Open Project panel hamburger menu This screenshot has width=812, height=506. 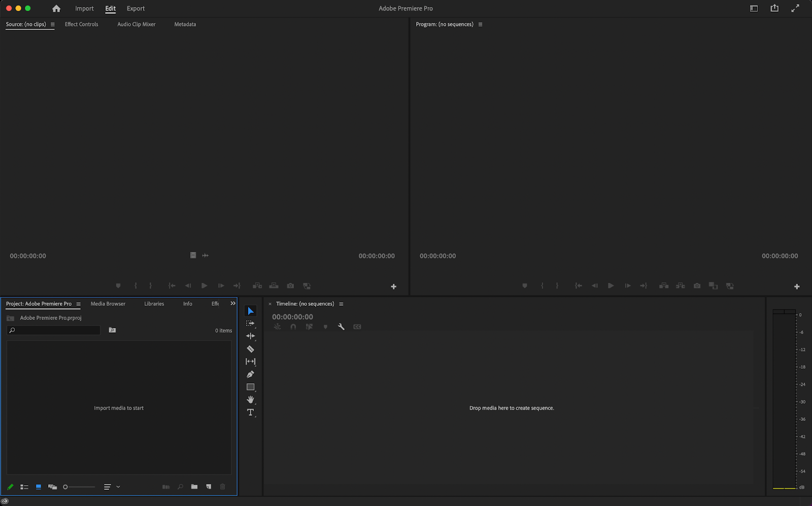point(78,304)
